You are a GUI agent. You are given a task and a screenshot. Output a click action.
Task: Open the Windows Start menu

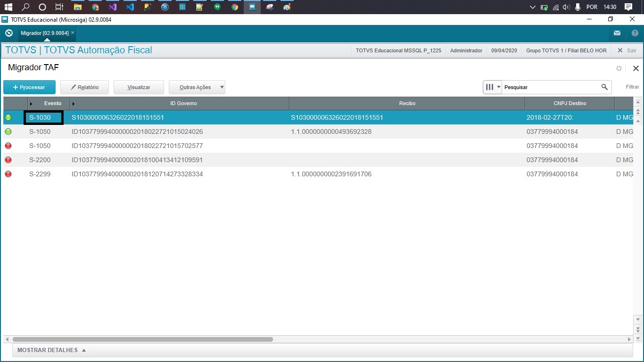(x=8, y=7)
